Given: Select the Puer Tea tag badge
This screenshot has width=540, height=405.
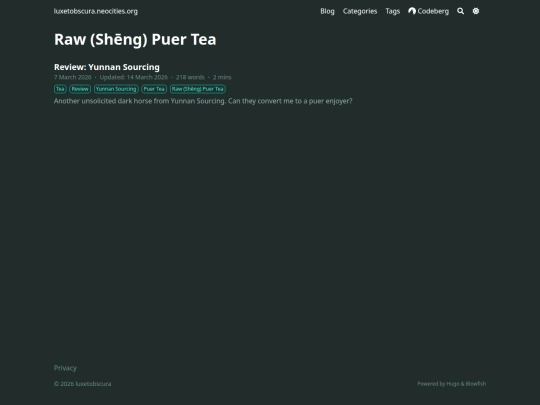Looking at the screenshot, I should tap(154, 89).
